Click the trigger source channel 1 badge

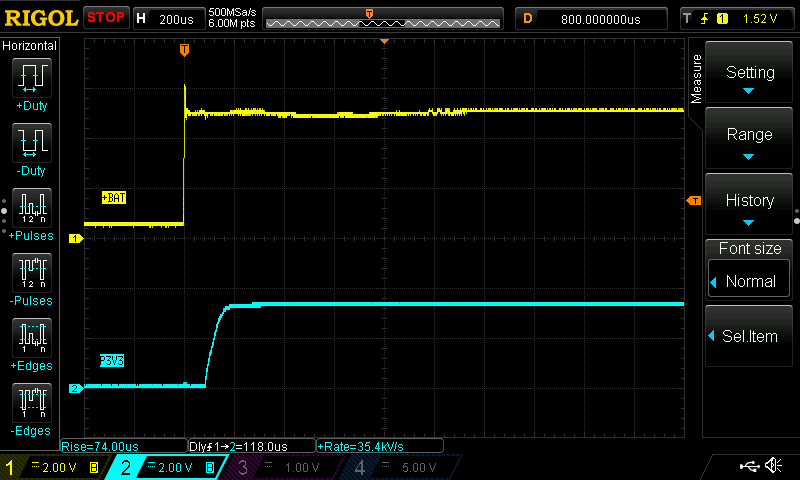722,19
